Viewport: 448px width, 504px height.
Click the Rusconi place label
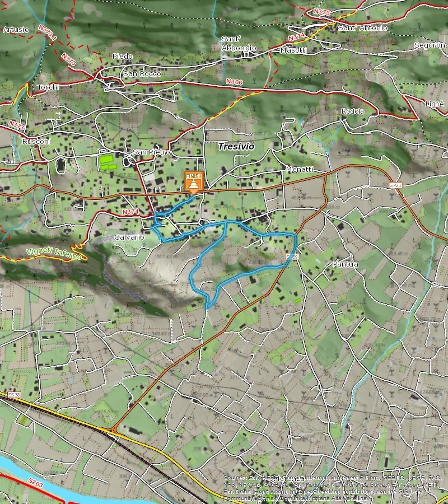pyautogui.click(x=36, y=141)
